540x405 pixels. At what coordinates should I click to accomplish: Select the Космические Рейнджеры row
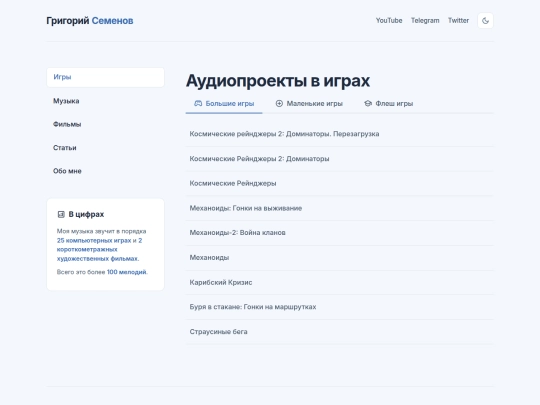[x=340, y=183]
